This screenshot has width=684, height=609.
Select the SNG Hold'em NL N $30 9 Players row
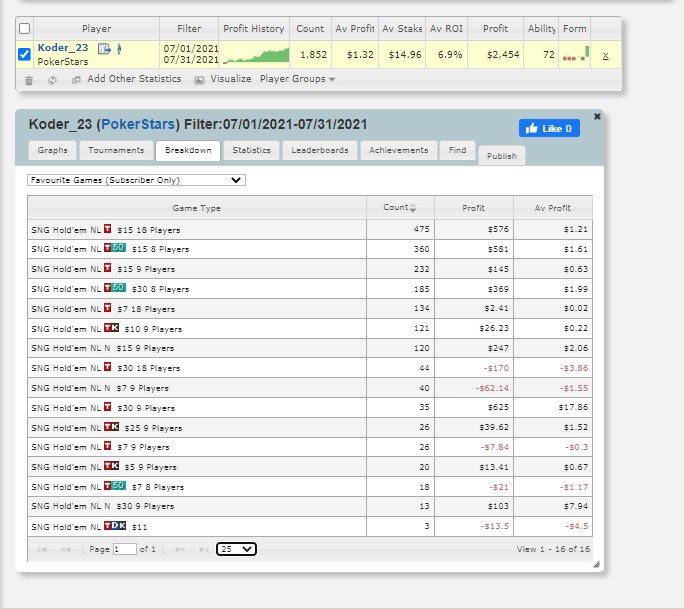(310, 506)
